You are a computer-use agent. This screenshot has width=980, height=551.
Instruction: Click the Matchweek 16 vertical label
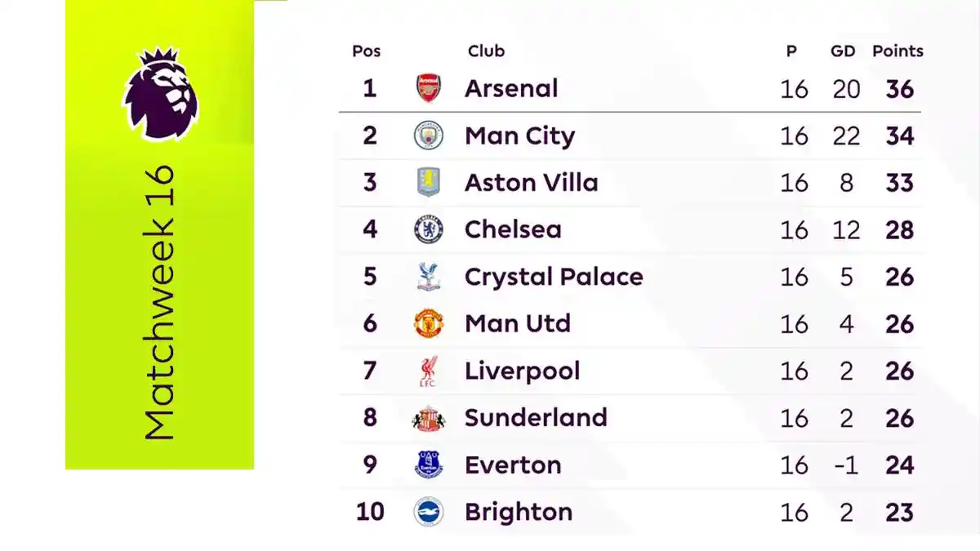click(x=159, y=303)
